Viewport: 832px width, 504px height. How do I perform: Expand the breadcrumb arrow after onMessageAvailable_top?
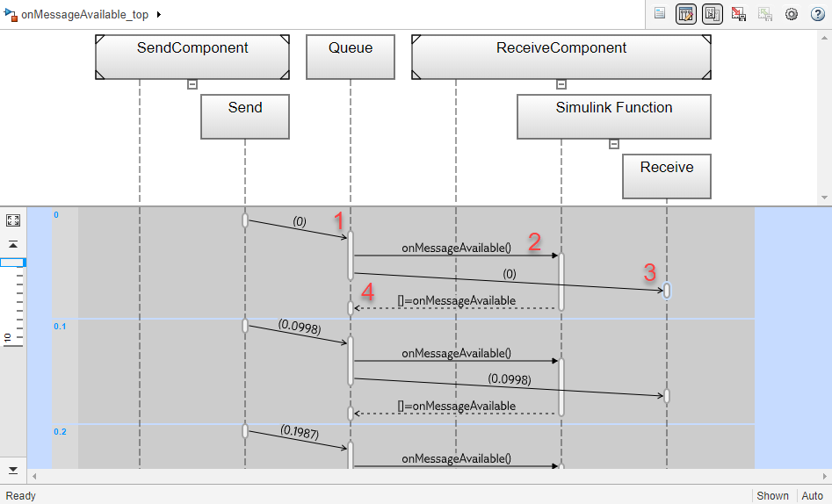pyautogui.click(x=159, y=14)
